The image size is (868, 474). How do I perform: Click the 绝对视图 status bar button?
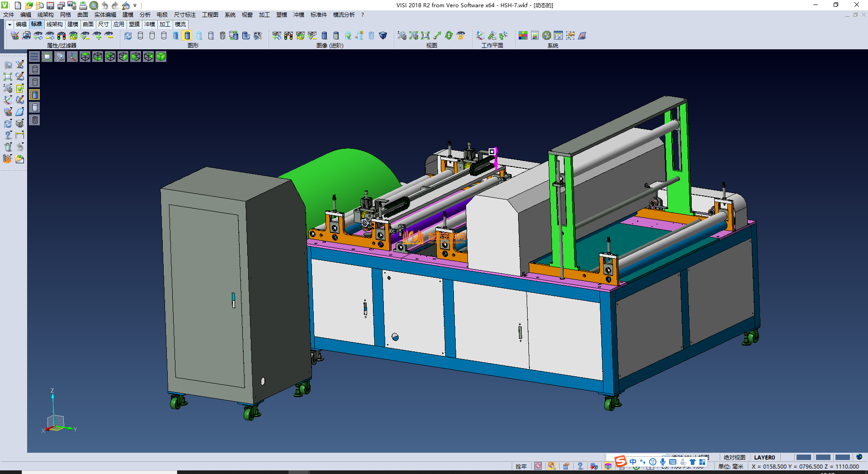point(734,457)
